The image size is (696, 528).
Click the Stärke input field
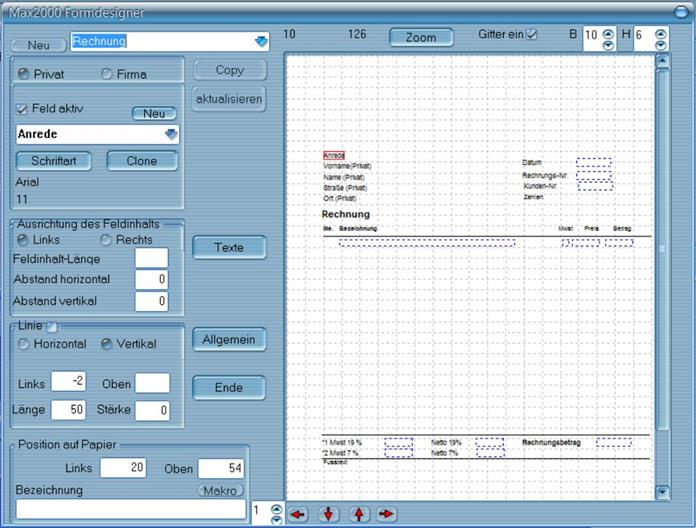pyautogui.click(x=152, y=410)
